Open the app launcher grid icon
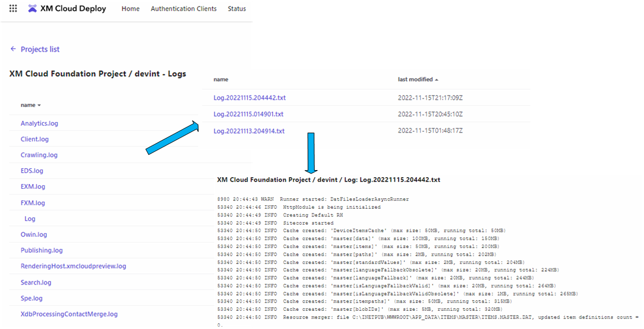644x329 pixels. [x=13, y=9]
